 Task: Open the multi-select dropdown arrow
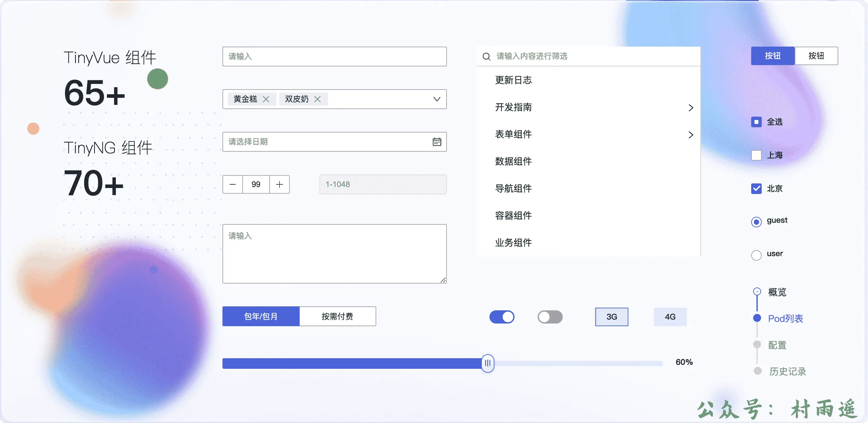click(437, 99)
